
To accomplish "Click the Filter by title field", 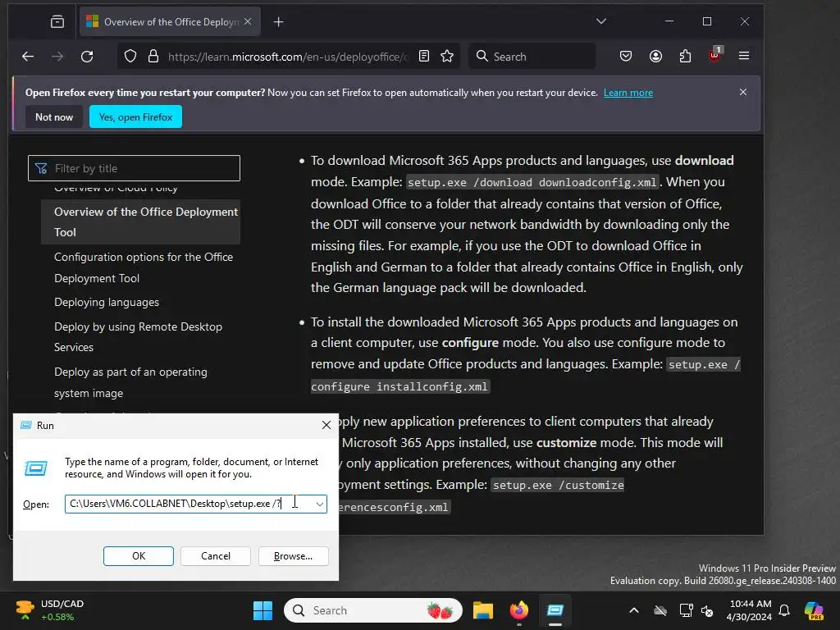I will coord(134,168).
